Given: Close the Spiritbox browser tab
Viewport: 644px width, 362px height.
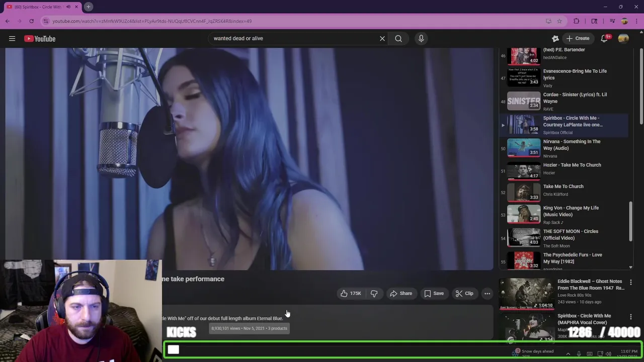Looking at the screenshot, I should [x=76, y=7].
